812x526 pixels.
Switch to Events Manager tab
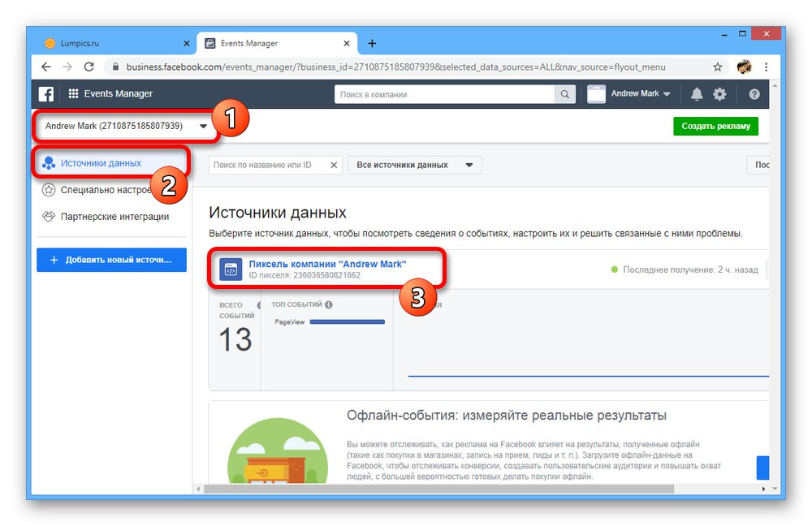[277, 44]
